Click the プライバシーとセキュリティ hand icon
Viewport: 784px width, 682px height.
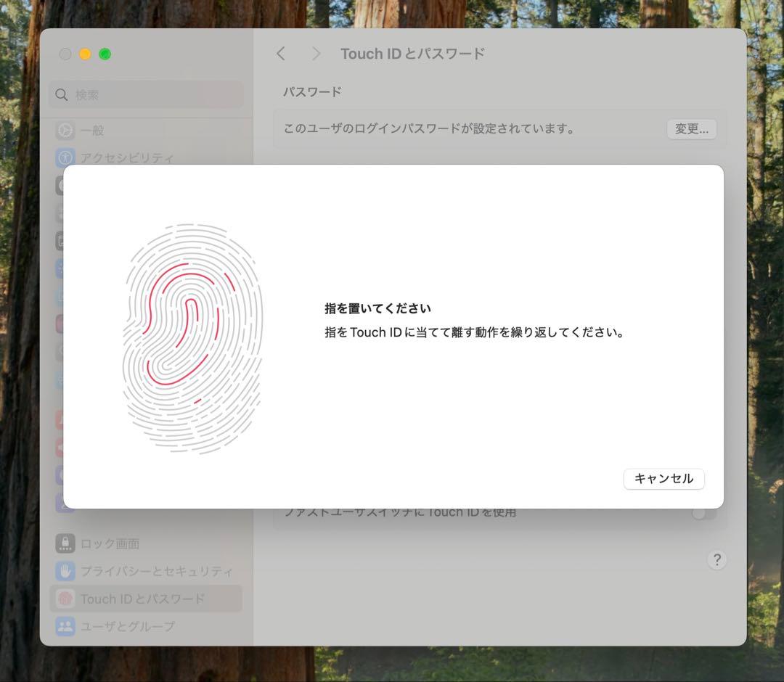coord(65,571)
